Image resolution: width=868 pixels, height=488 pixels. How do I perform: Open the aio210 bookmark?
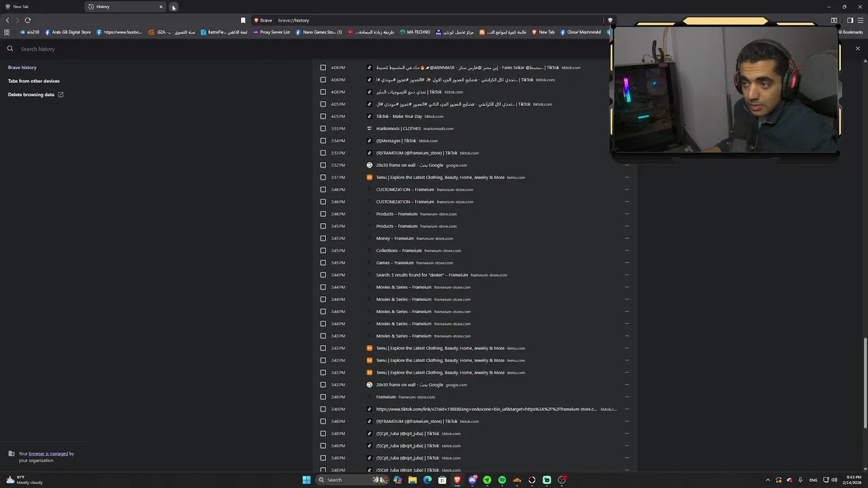point(30,32)
